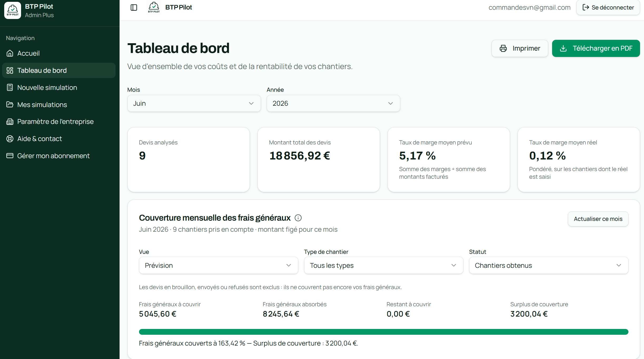The height and width of the screenshot is (359, 644).
Task: Open the Année dropdown showing 2026
Action: tap(333, 103)
